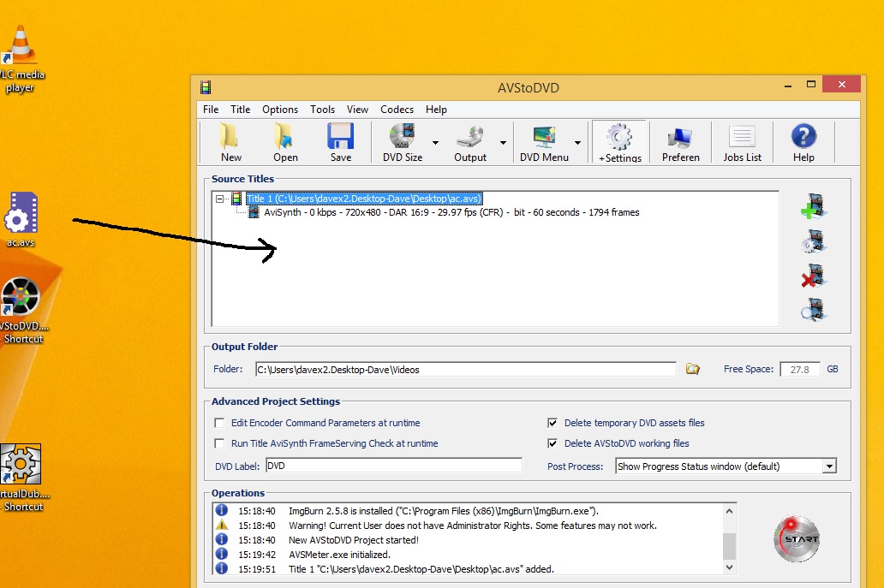The height and width of the screenshot is (588, 884).
Task: Click the output Folder path field
Action: click(x=466, y=370)
